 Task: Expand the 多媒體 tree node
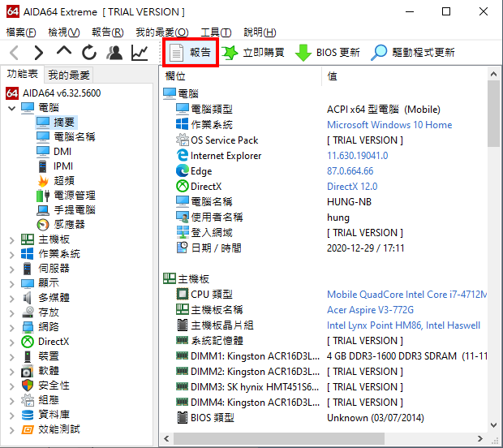[x=12, y=299]
